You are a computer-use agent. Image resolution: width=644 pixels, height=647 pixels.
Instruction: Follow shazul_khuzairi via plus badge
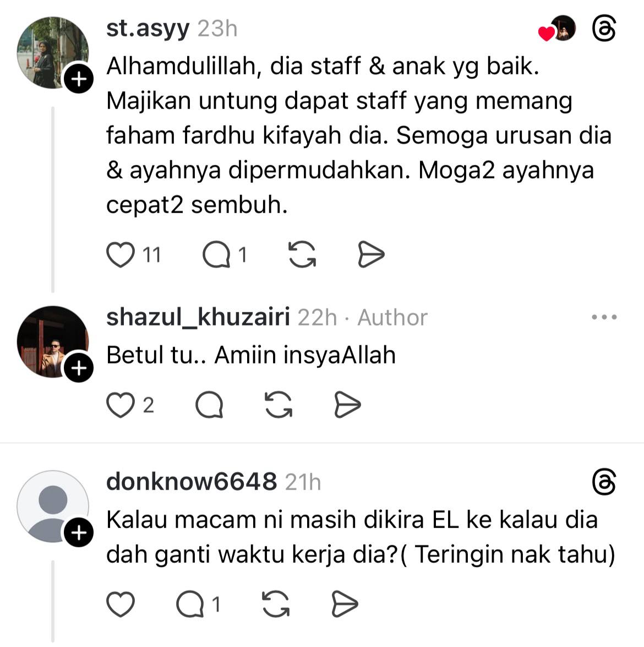click(x=78, y=367)
